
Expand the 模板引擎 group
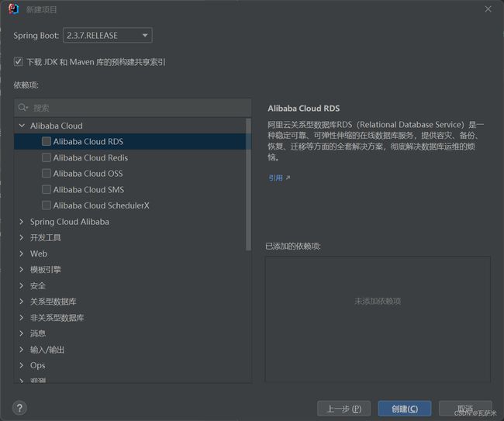22,269
